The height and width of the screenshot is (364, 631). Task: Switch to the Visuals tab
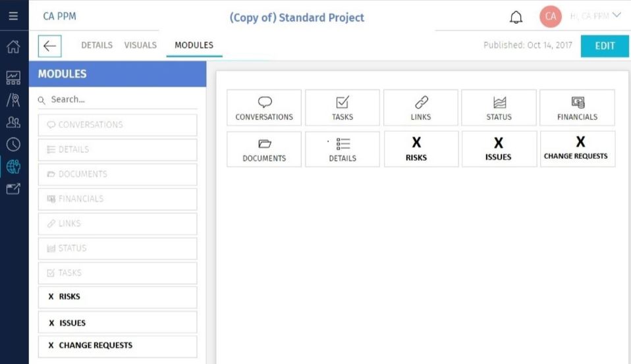click(x=140, y=45)
